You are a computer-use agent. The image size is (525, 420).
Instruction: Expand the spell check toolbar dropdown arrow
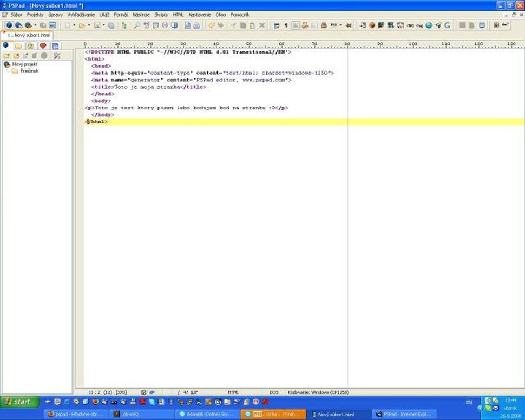(x=340, y=25)
